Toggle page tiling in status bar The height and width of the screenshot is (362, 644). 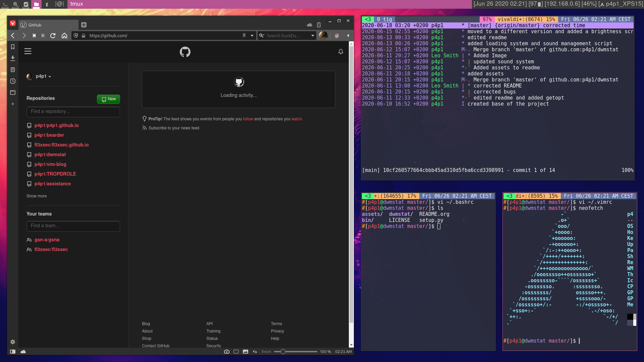click(236, 352)
